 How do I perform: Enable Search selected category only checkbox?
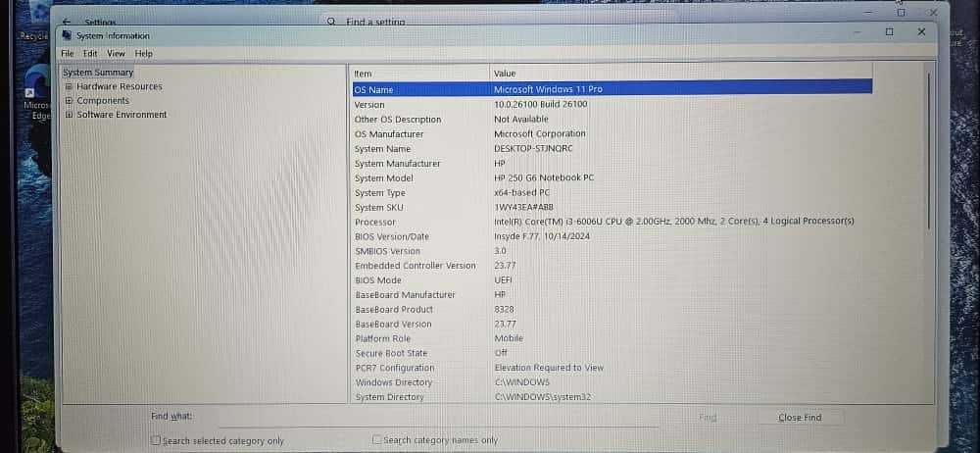click(156, 440)
